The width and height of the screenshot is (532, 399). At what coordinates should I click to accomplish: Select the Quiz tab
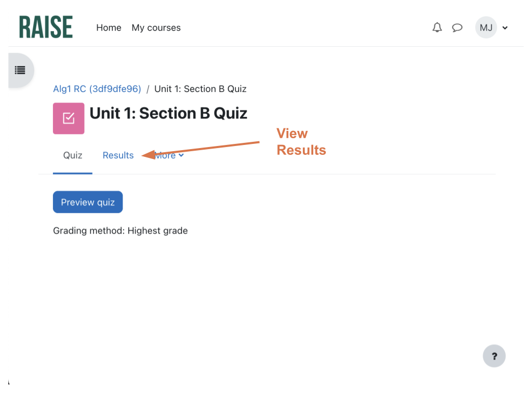[73, 155]
